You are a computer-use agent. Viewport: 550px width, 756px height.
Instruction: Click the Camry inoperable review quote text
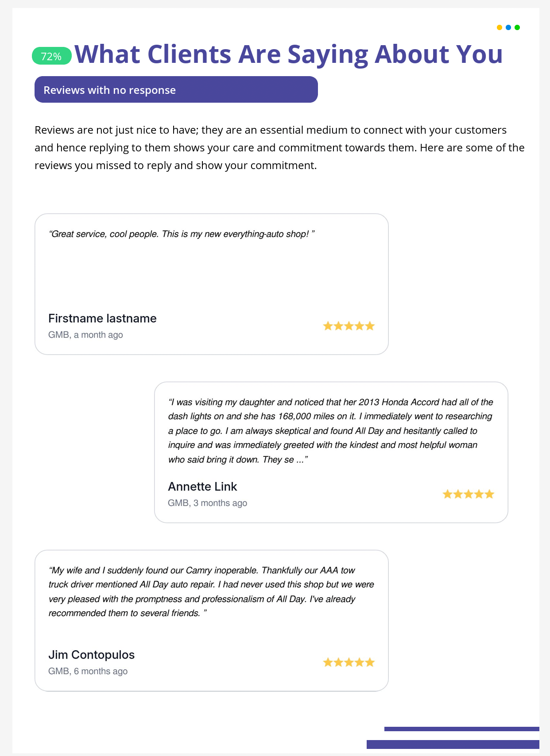point(211,592)
